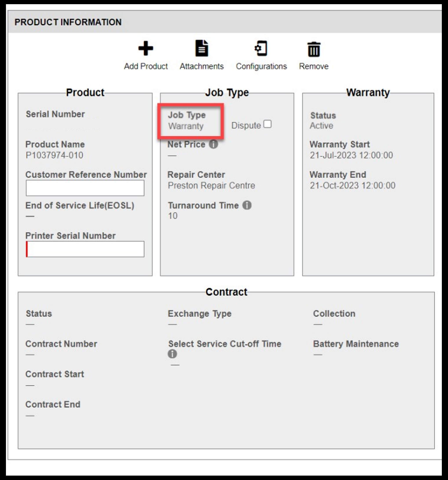The height and width of the screenshot is (480, 448).
Task: Click the Add Product plus icon
Action: [x=146, y=48]
